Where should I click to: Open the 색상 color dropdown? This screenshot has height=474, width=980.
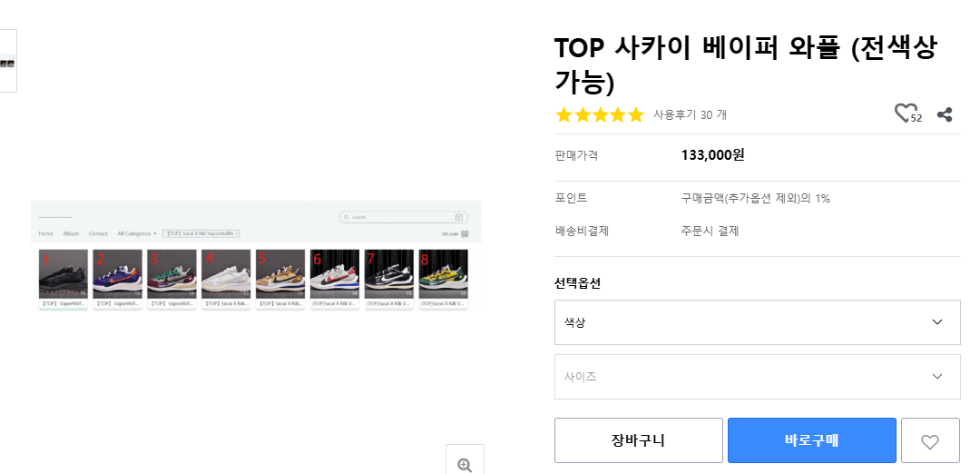coord(757,322)
